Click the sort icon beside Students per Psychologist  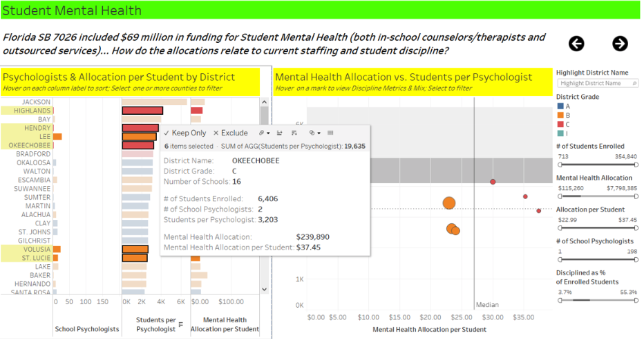181,324
